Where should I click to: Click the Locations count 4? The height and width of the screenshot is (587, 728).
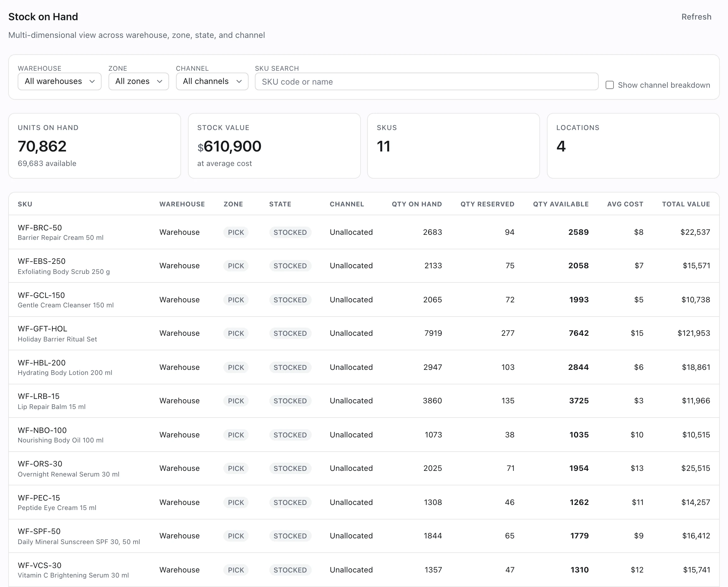pos(561,146)
